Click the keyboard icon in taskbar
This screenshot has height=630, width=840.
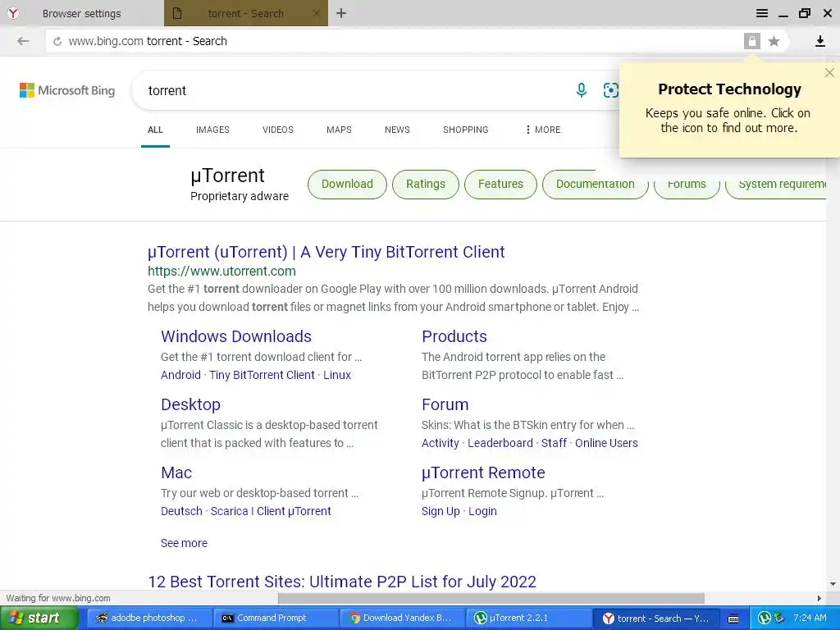733,619
